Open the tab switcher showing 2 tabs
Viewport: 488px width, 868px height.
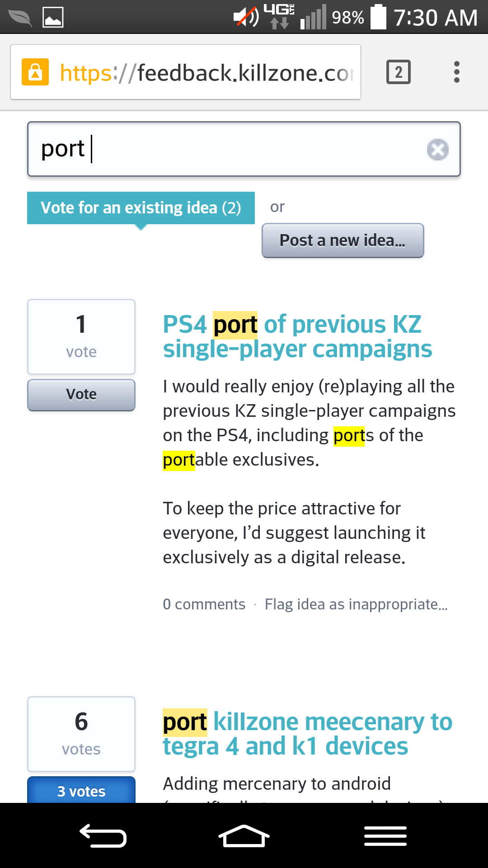[x=398, y=72]
